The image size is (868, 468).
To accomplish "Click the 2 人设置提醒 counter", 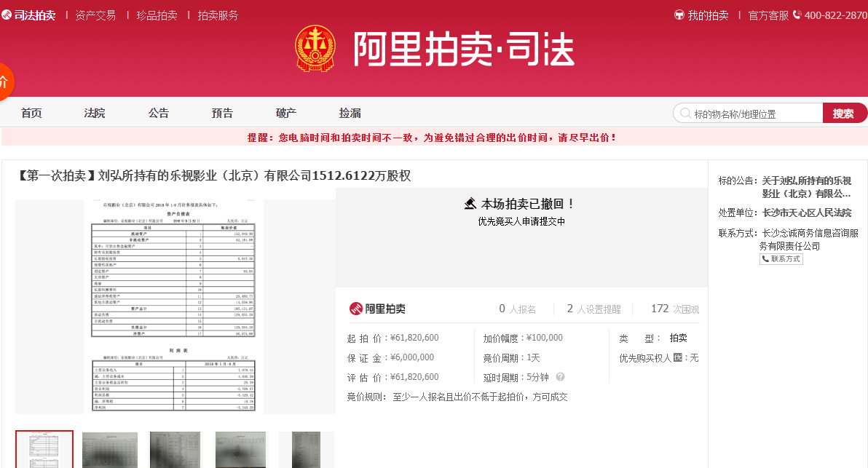I will 593,309.
